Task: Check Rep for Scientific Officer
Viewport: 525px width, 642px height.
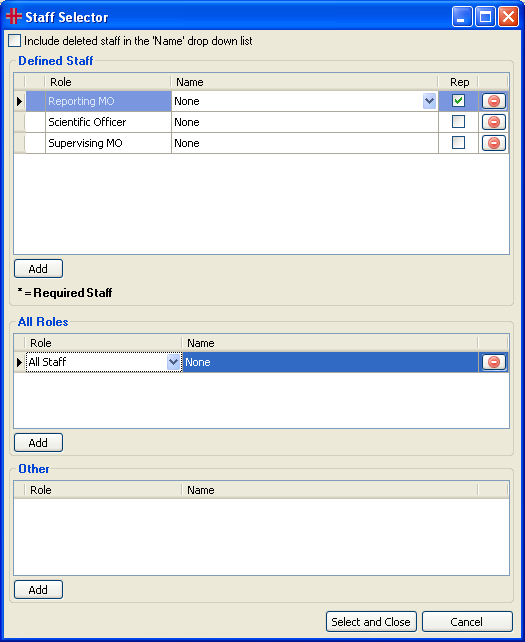Action: click(x=458, y=122)
